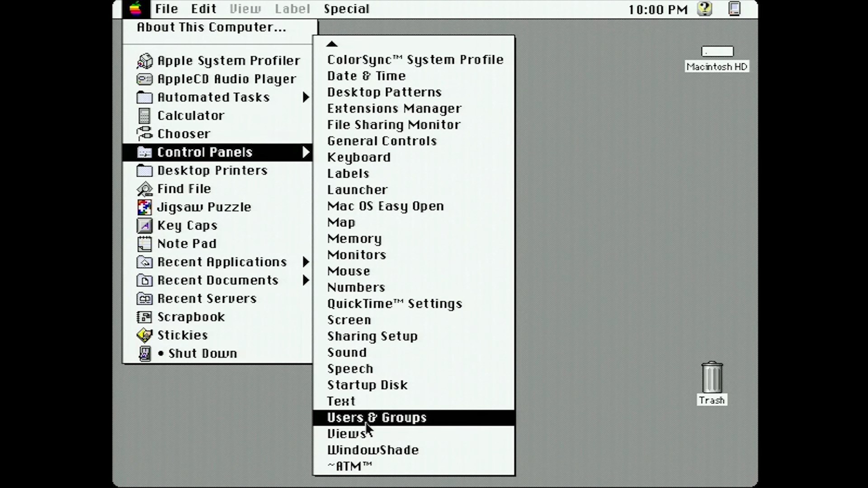868x488 pixels.
Task: Select the Desktop Patterns control panel
Action: [x=385, y=92]
